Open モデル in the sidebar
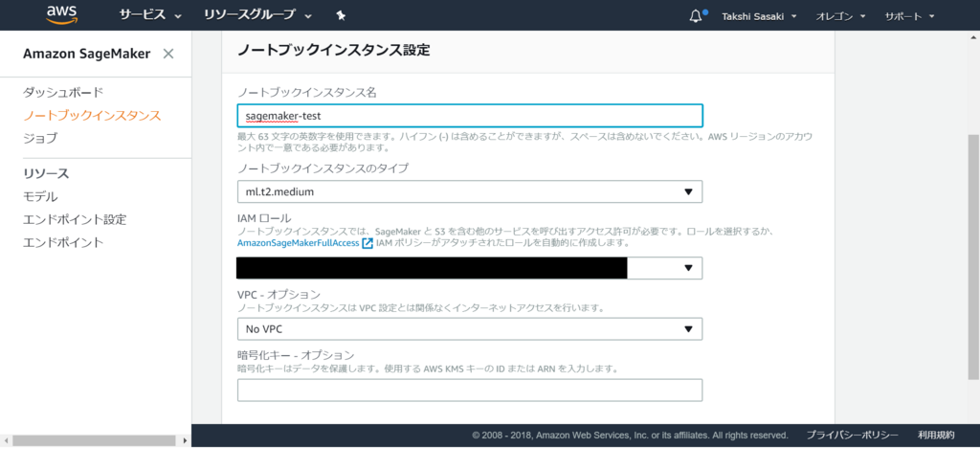Viewport: 980px width, 470px height. [40, 197]
